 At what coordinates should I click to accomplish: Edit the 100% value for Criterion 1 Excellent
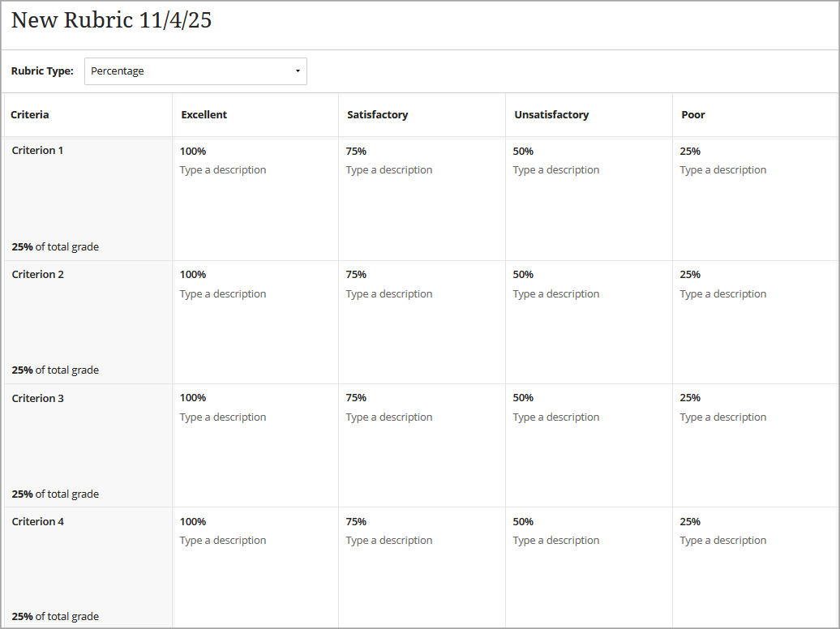(193, 151)
